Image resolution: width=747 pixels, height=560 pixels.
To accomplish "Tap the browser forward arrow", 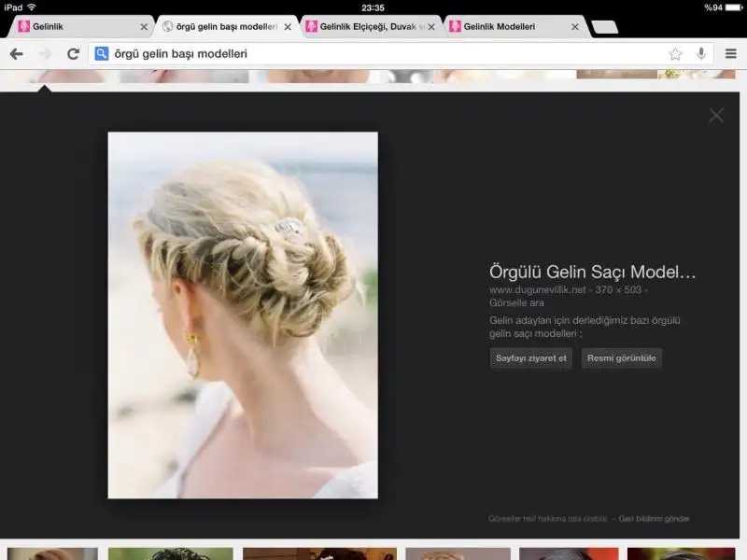I will [x=44, y=54].
